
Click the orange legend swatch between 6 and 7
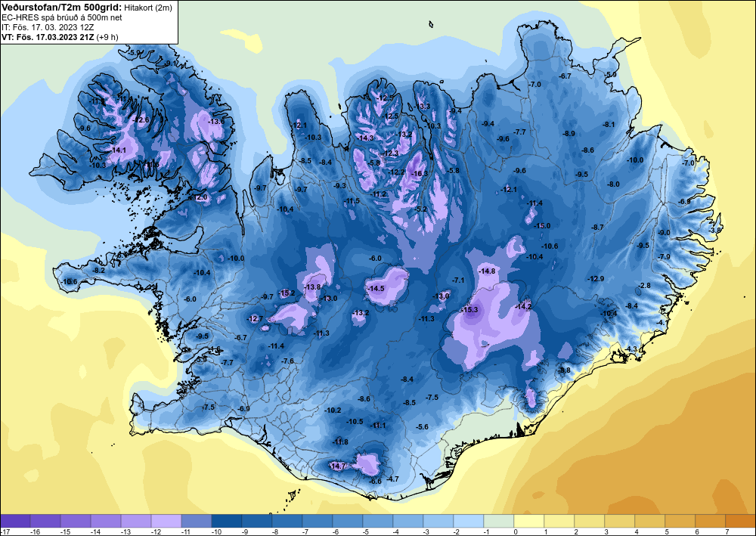[x=710, y=521]
